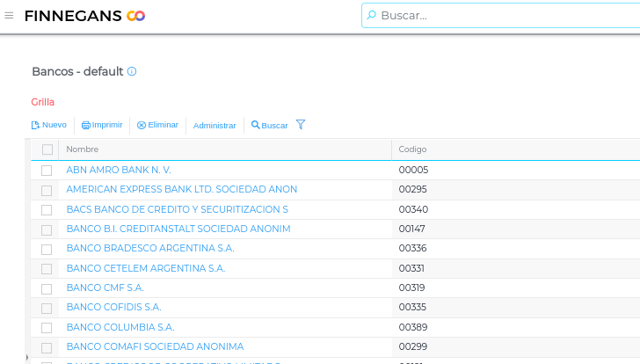Open ABN AMRO BANK N. V. link
Viewport: 640px width, 364px height.
click(x=119, y=170)
